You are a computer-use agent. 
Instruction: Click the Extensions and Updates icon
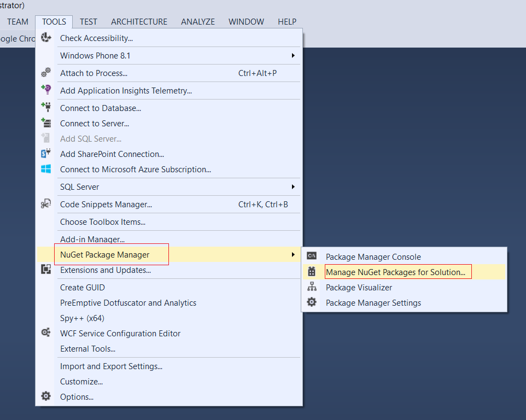pyautogui.click(x=46, y=269)
